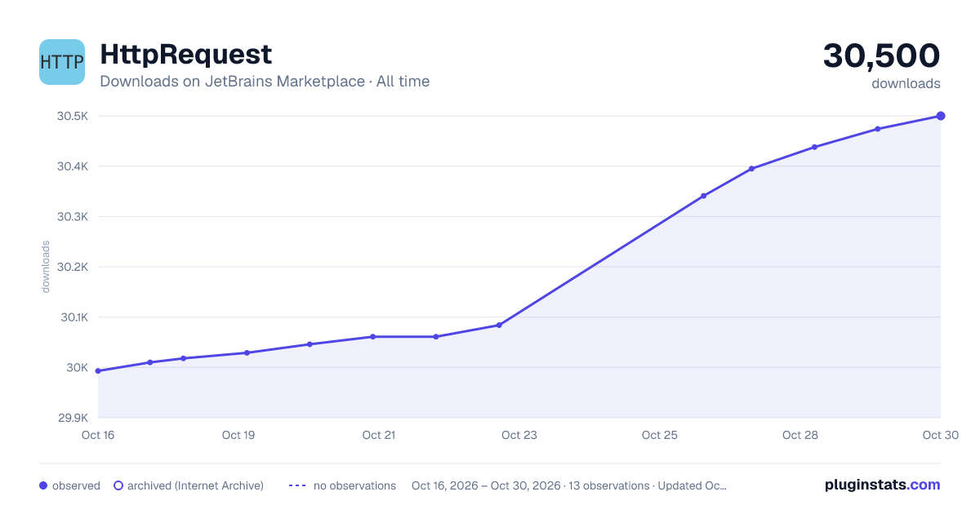This screenshot has width=980, height=514.
Task: Click the HttpRequest plugin title
Action: tap(185, 55)
